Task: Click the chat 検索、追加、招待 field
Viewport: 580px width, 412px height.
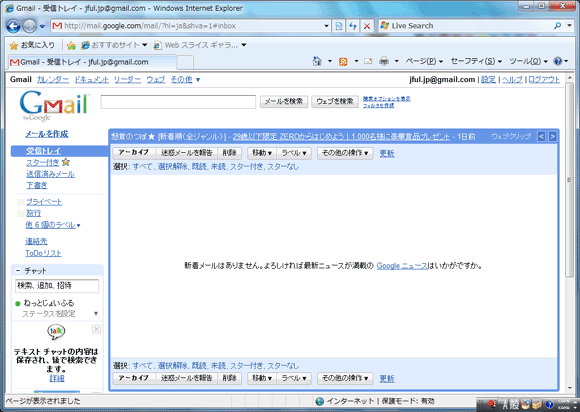Action: pyautogui.click(x=57, y=286)
